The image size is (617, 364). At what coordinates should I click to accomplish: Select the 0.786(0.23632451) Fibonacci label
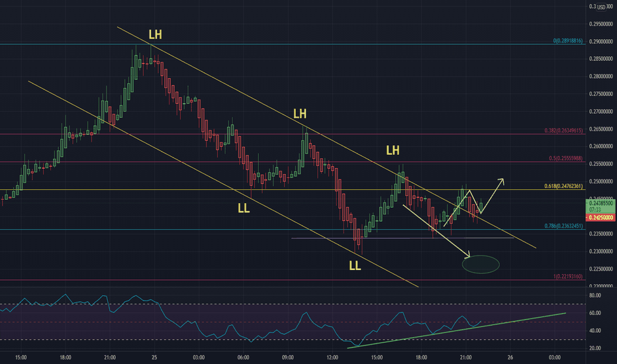click(x=563, y=226)
